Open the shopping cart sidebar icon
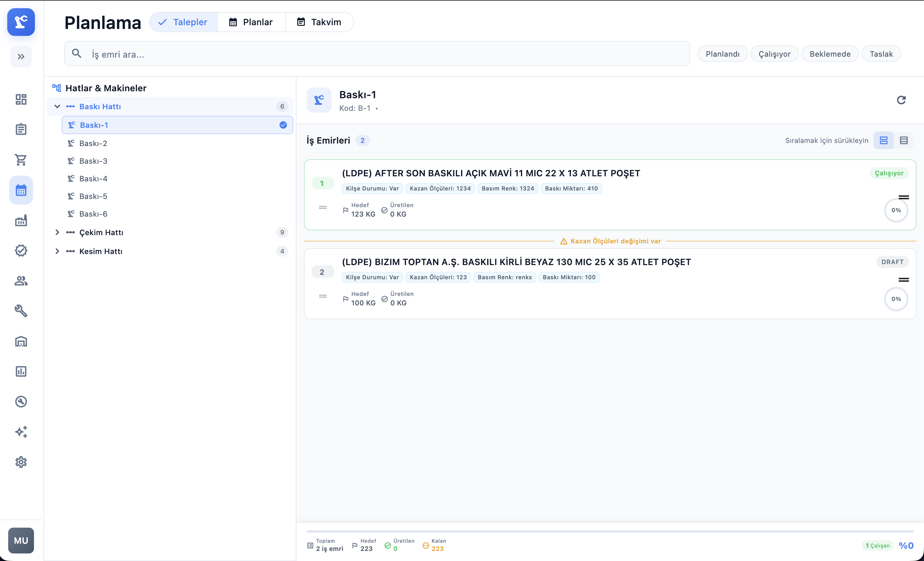Viewport: 924px width, 561px height. click(x=21, y=160)
